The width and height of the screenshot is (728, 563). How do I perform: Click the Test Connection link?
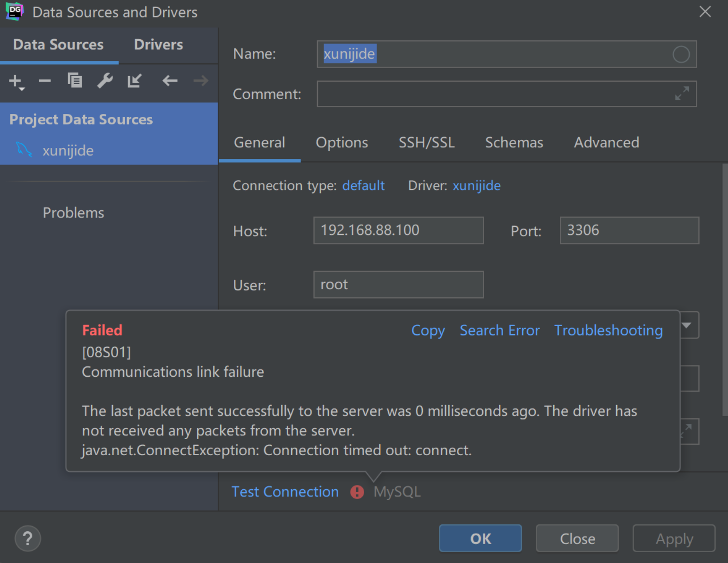pos(285,492)
